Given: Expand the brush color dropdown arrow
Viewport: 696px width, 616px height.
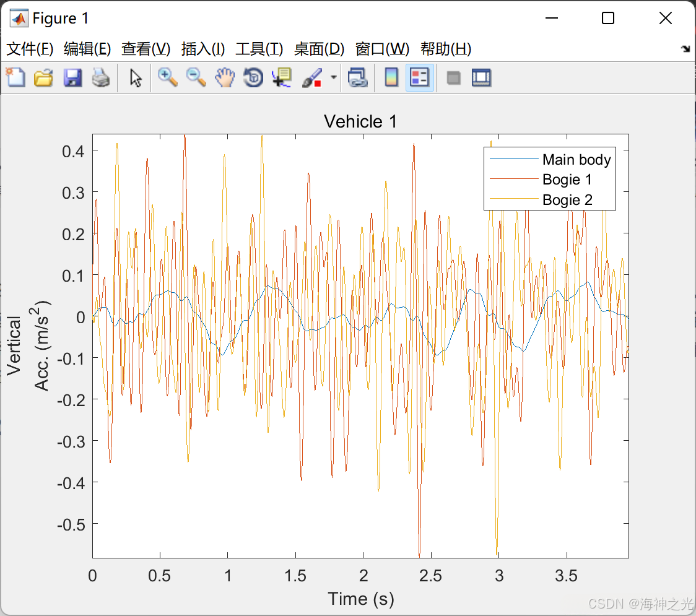Looking at the screenshot, I should (333, 77).
